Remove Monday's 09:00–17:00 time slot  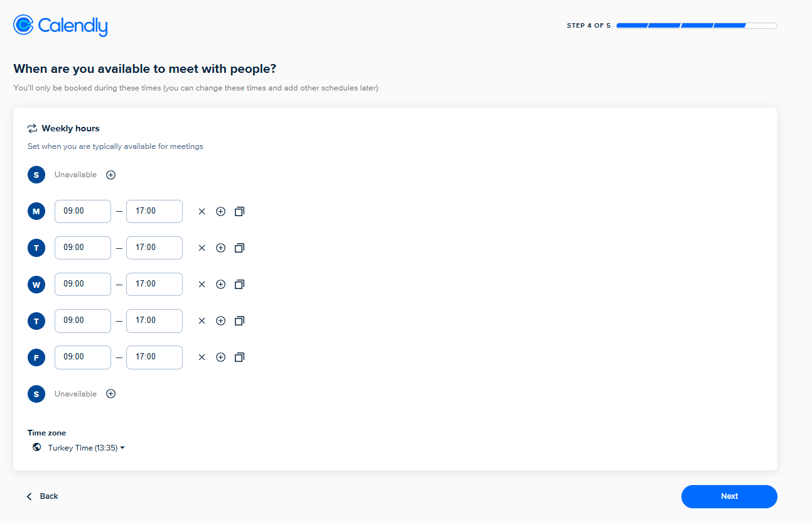tap(202, 212)
